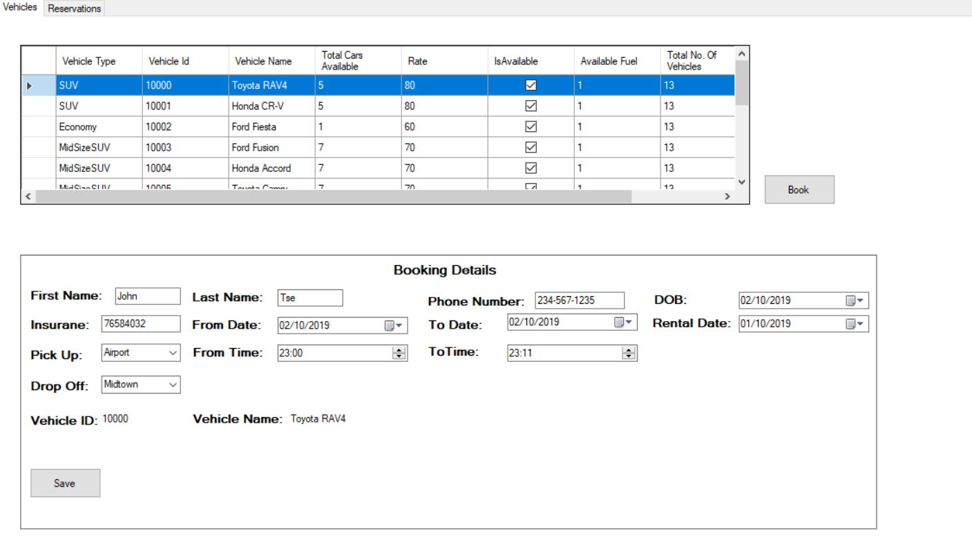Focus the First Name input field
Screen dimensions: 972x560
[148, 296]
